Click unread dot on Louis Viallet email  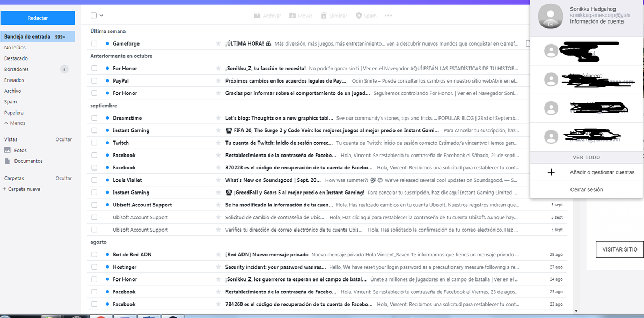[x=107, y=180]
